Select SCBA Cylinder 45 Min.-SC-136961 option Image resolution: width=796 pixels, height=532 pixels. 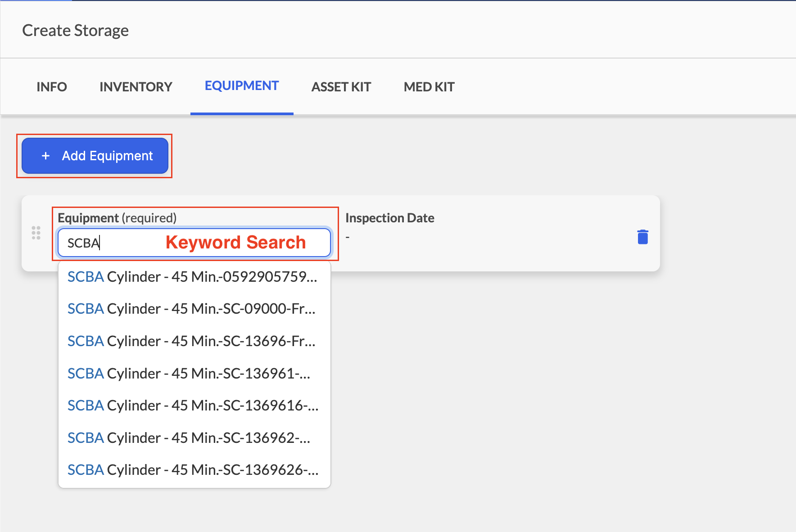[x=194, y=374]
